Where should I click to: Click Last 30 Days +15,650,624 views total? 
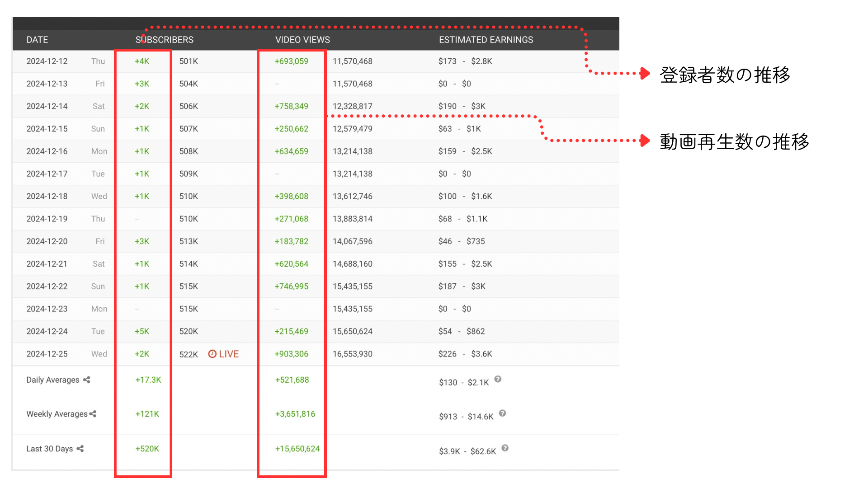click(297, 449)
